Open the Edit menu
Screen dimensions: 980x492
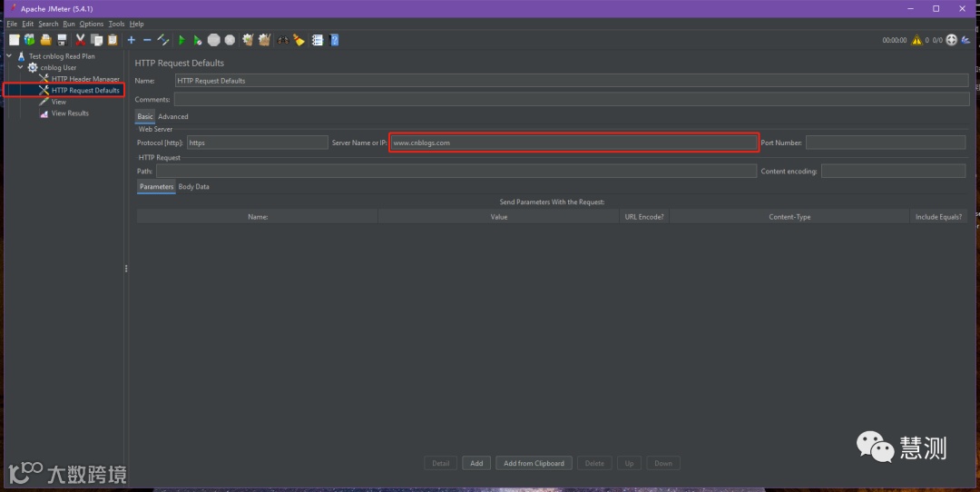tap(27, 24)
